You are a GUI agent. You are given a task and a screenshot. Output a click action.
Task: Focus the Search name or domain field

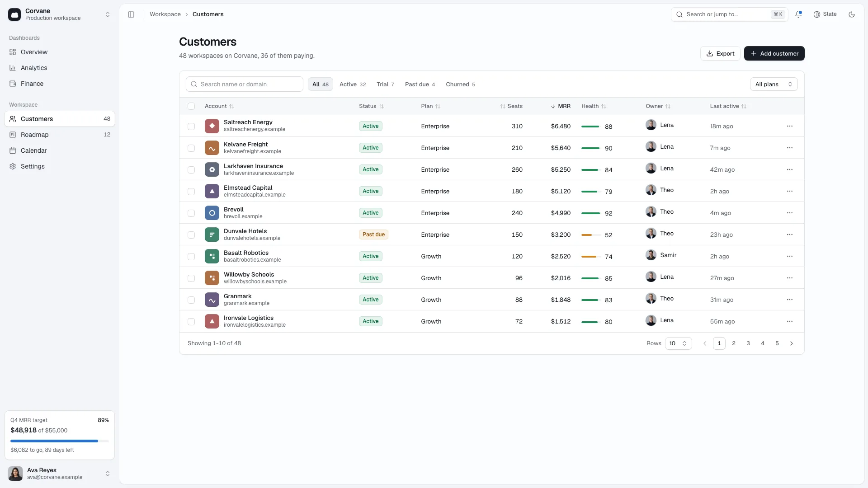coord(244,84)
